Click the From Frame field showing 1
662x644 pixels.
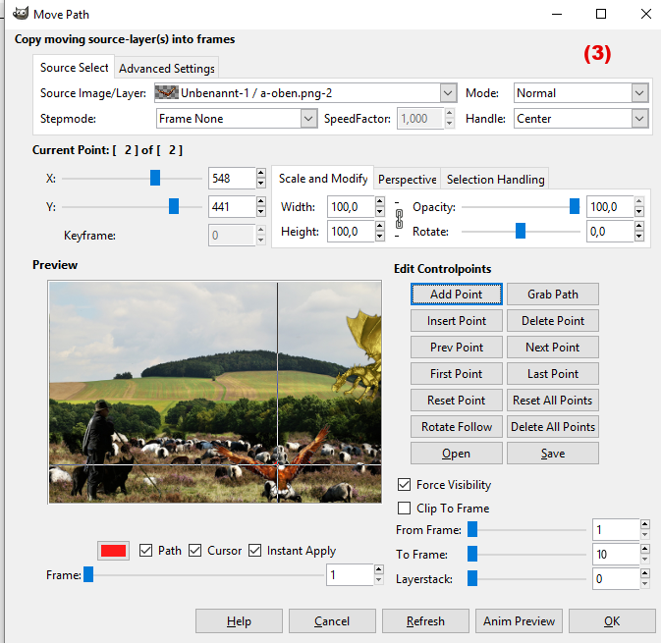tap(616, 530)
